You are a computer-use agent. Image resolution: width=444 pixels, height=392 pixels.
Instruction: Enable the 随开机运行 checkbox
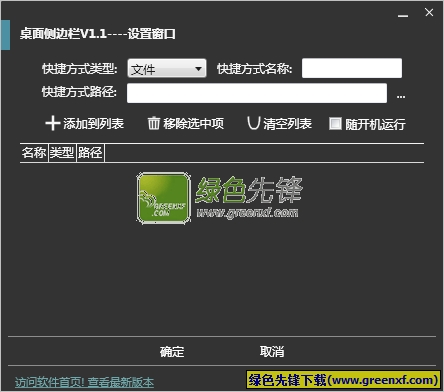click(x=335, y=124)
